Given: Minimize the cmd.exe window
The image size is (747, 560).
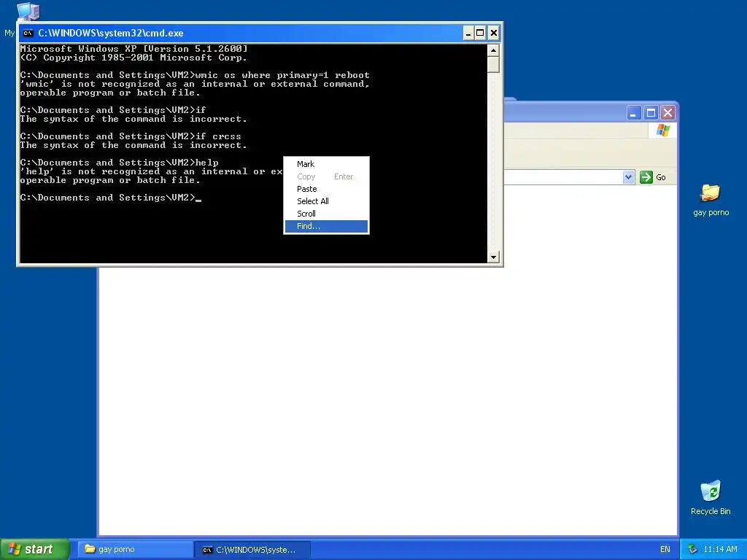Looking at the screenshot, I should [468, 33].
